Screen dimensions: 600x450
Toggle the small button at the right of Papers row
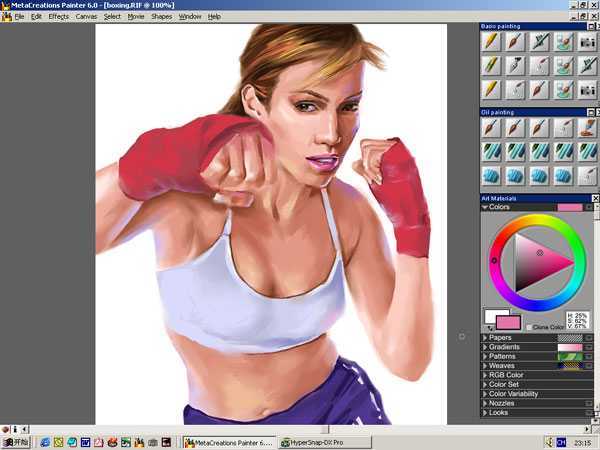click(x=589, y=338)
